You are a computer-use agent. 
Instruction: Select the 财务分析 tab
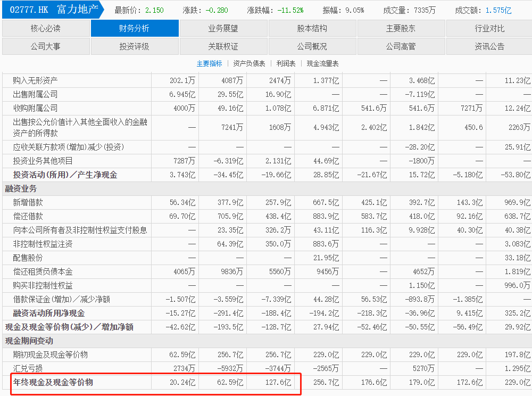coord(135,28)
